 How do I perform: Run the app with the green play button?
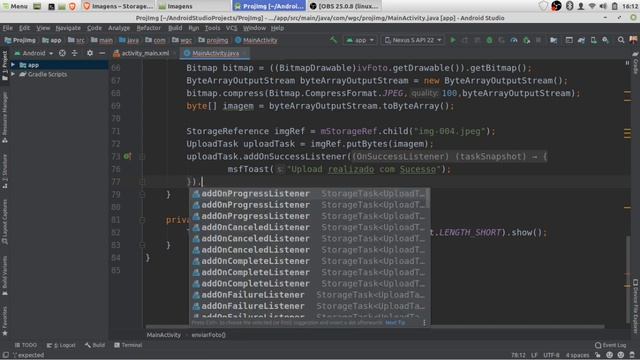coord(453,40)
